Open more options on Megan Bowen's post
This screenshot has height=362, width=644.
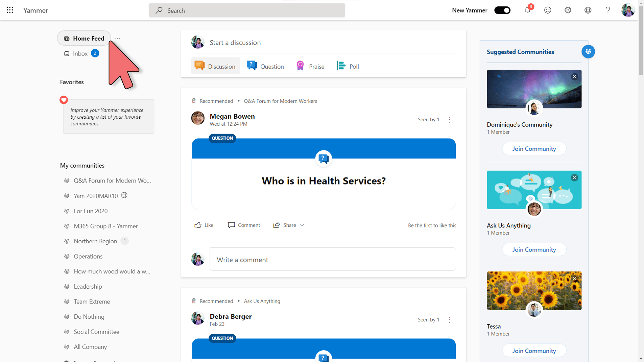pyautogui.click(x=449, y=120)
